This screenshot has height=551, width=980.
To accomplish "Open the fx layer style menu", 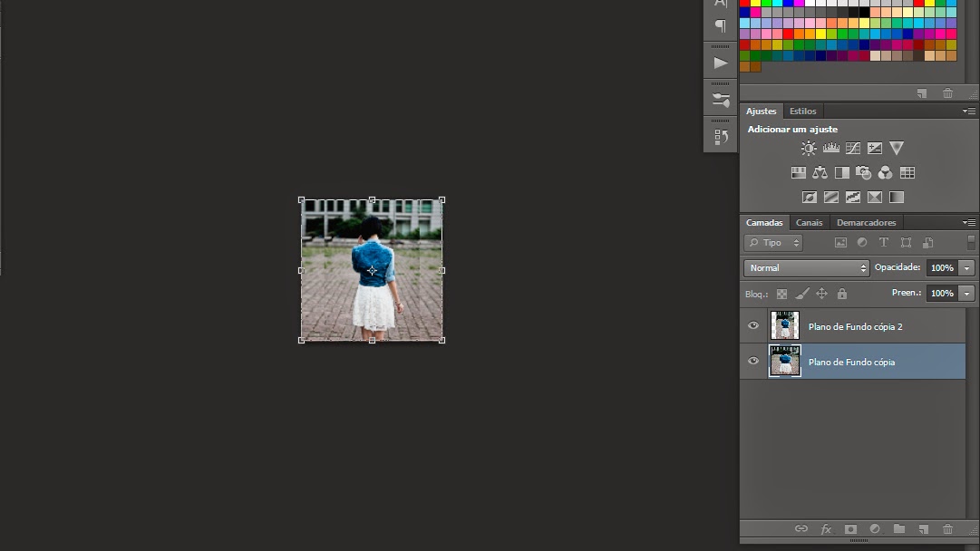I will 826,528.
